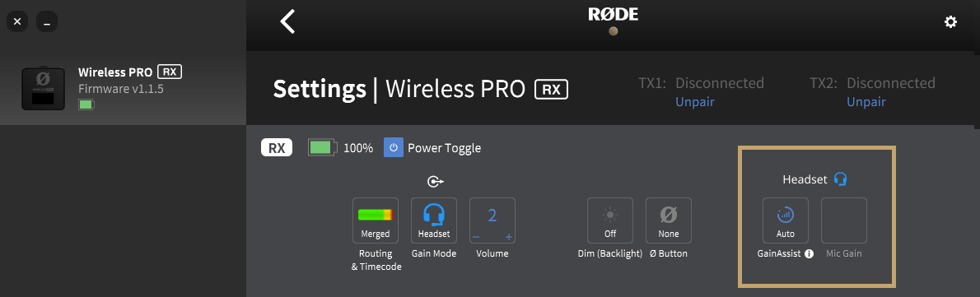The image size is (980, 297).
Task: Unpair the TX2 transmitter
Action: pyautogui.click(x=866, y=102)
